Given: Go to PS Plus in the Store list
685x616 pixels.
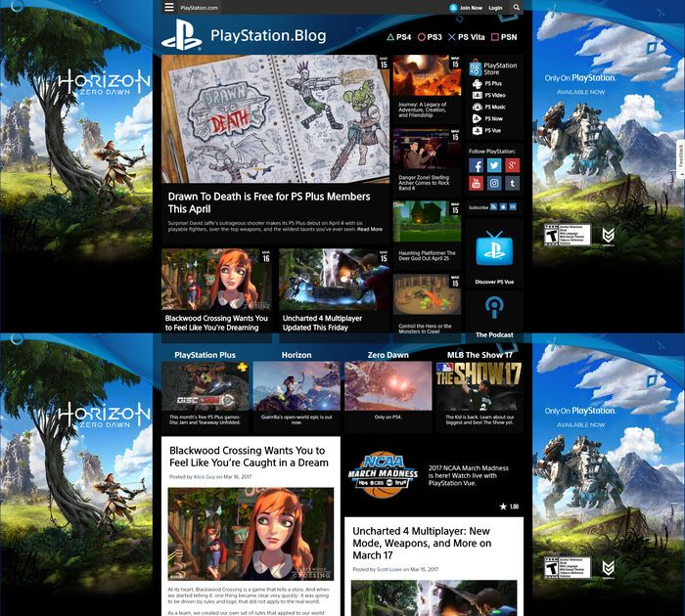Looking at the screenshot, I should (487, 83).
